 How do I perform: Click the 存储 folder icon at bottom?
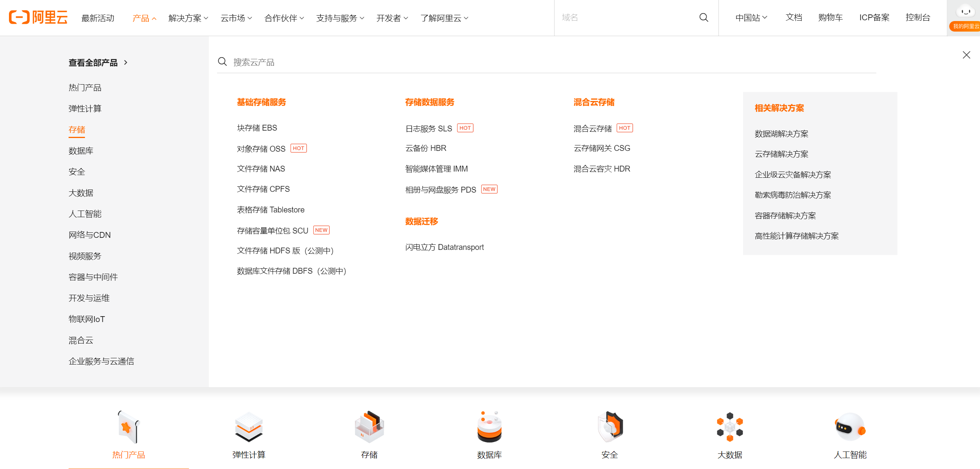(369, 427)
